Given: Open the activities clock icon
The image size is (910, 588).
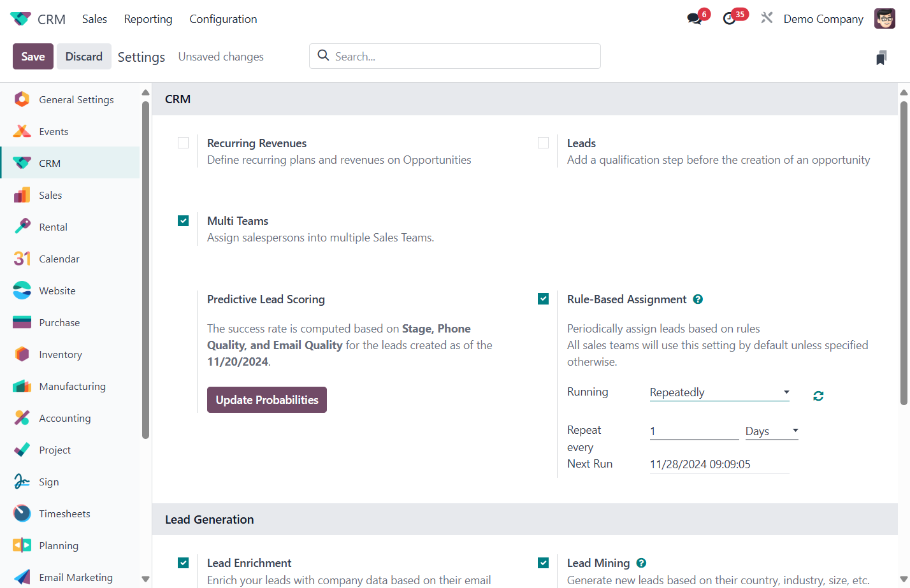Looking at the screenshot, I should (730, 18).
